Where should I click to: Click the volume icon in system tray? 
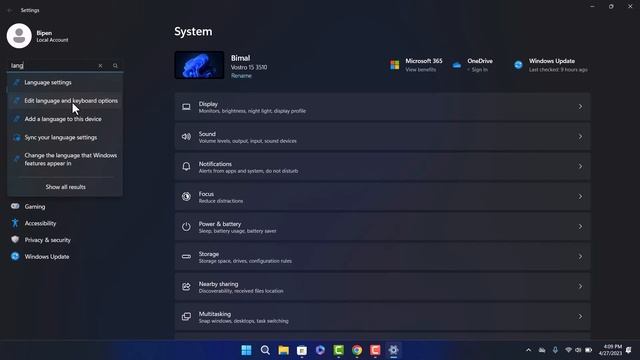click(x=578, y=350)
